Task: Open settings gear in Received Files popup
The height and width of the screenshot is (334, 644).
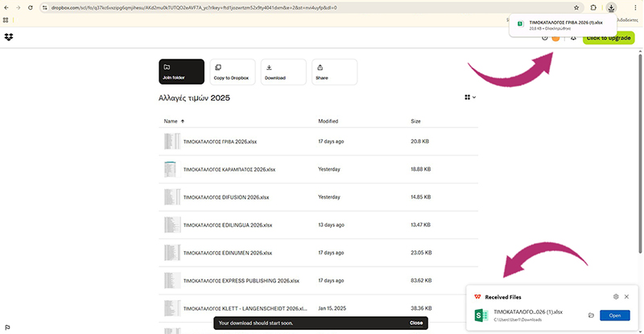Action: tap(616, 296)
